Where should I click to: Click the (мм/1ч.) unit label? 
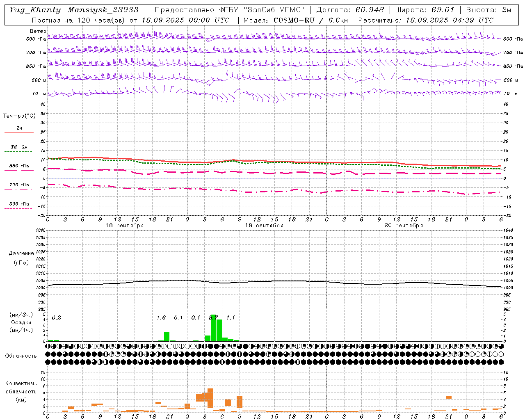click(21, 330)
